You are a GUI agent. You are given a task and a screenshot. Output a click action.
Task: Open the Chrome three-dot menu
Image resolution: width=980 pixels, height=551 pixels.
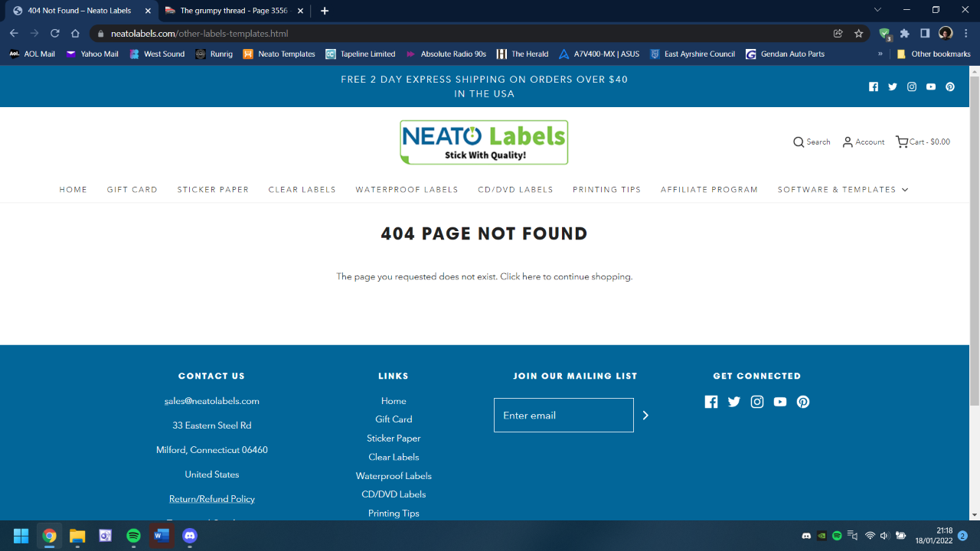[x=966, y=34]
